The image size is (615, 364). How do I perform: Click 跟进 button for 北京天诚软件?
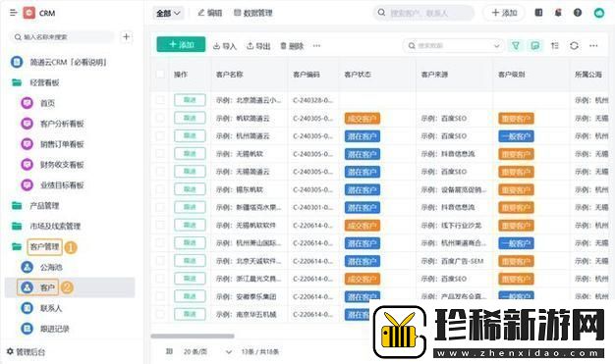(190, 261)
